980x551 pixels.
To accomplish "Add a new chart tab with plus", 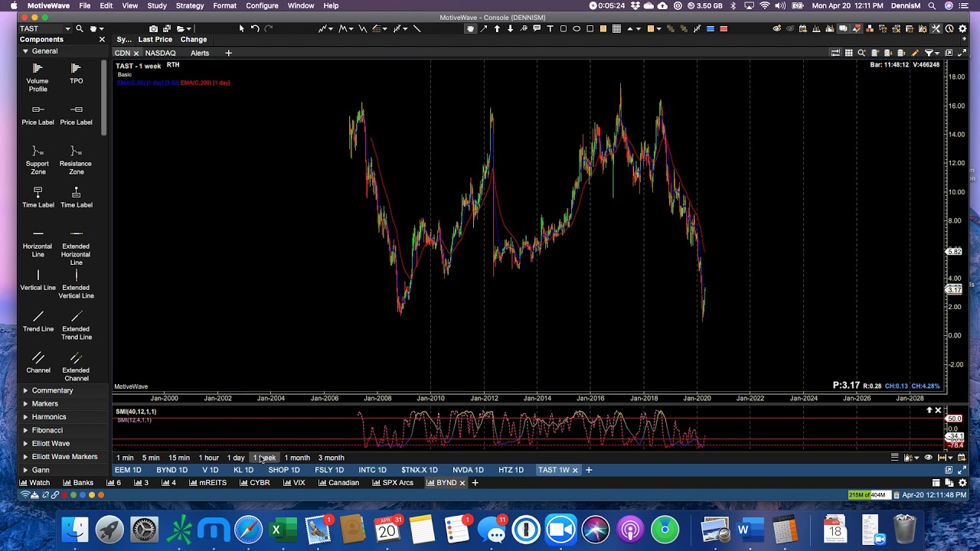I will click(589, 470).
